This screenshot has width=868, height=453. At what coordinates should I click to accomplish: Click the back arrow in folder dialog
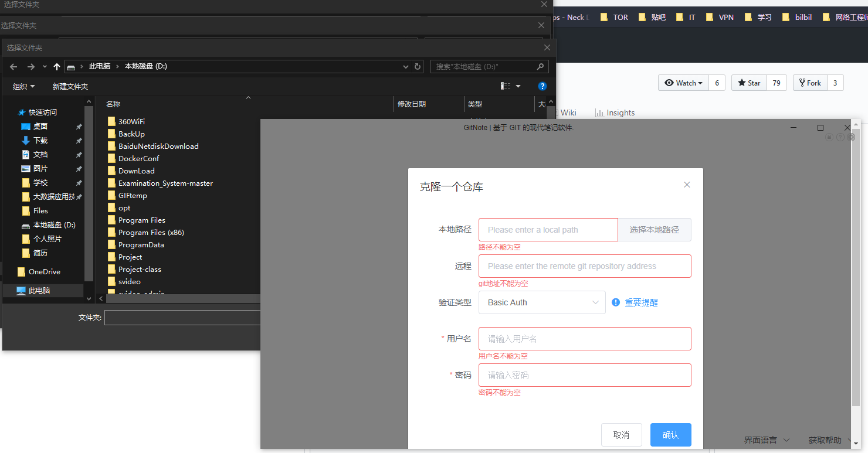(13, 67)
